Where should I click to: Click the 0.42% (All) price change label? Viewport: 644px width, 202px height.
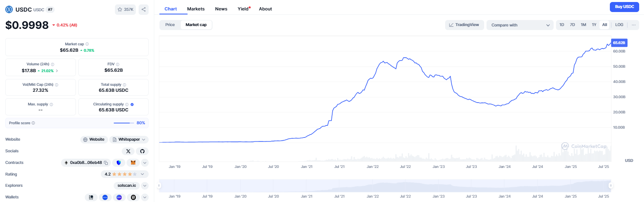click(65, 25)
